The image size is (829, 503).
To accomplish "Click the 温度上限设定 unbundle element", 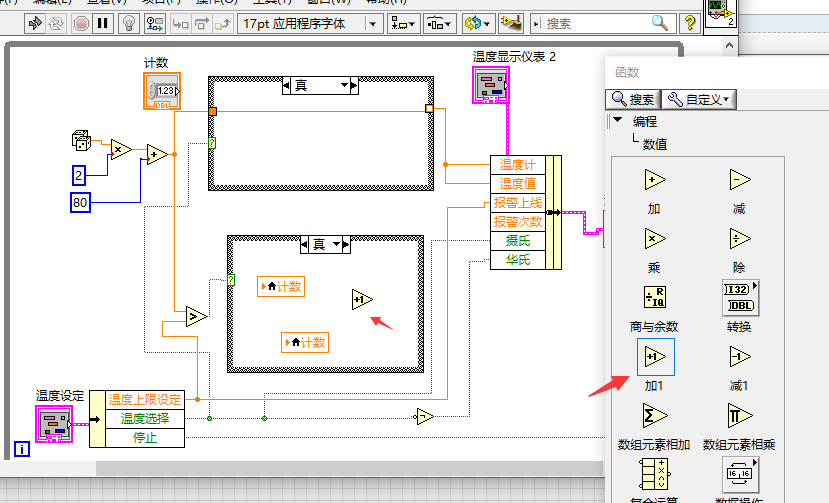I will [145, 399].
